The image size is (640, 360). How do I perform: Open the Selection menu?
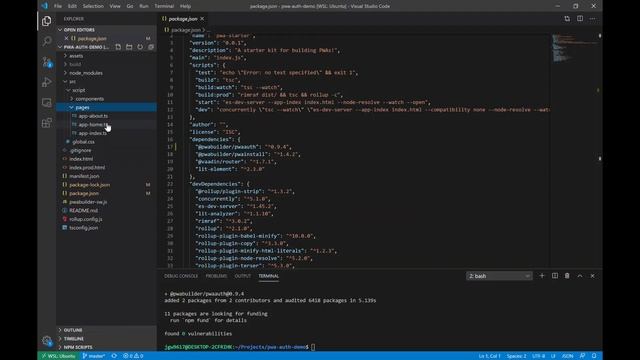[93, 6]
